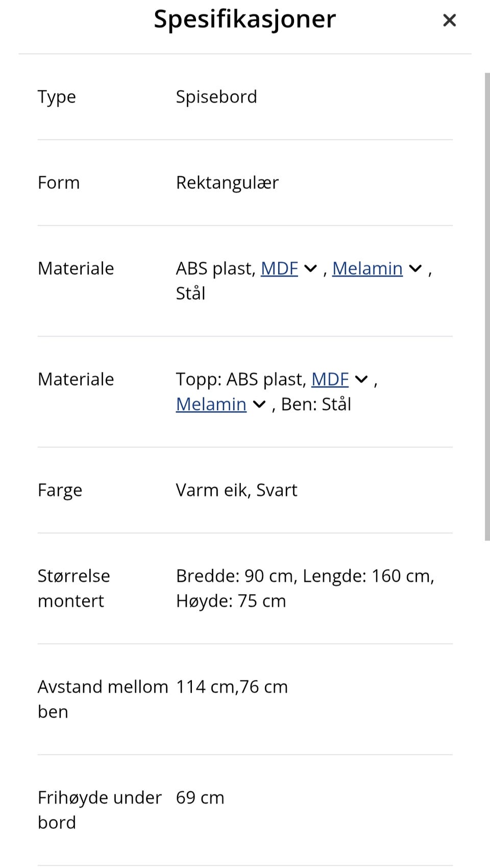The height and width of the screenshot is (868, 490).
Task: Expand chevron next to first MDF link
Action: pyautogui.click(x=310, y=269)
